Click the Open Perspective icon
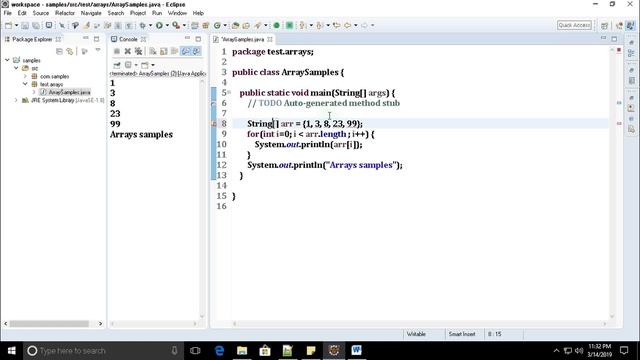The image size is (640, 360). (604, 25)
